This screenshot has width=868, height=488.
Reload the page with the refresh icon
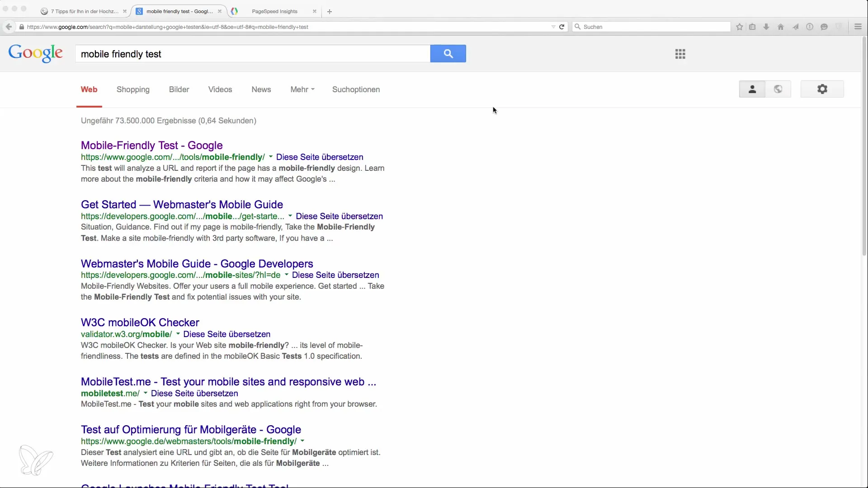(561, 27)
